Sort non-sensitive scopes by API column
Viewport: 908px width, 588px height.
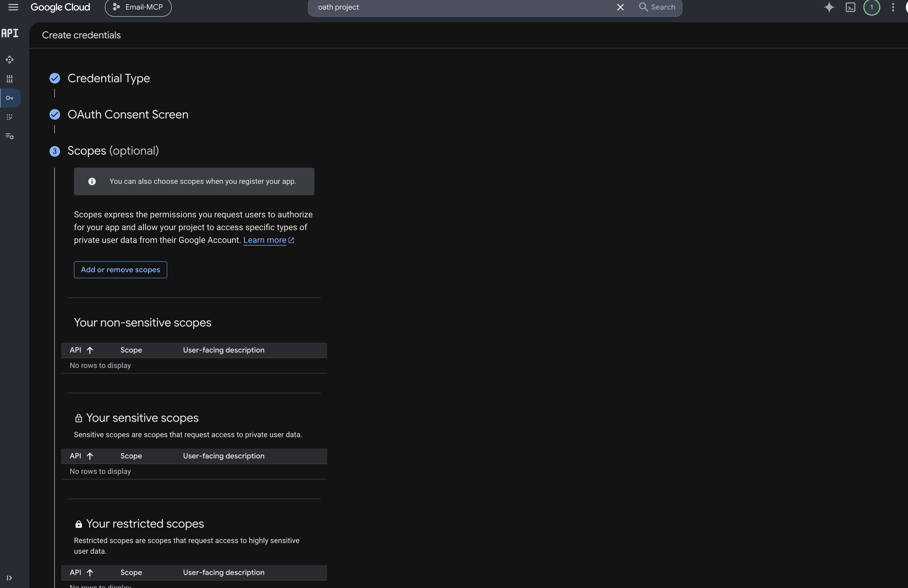pyautogui.click(x=81, y=350)
